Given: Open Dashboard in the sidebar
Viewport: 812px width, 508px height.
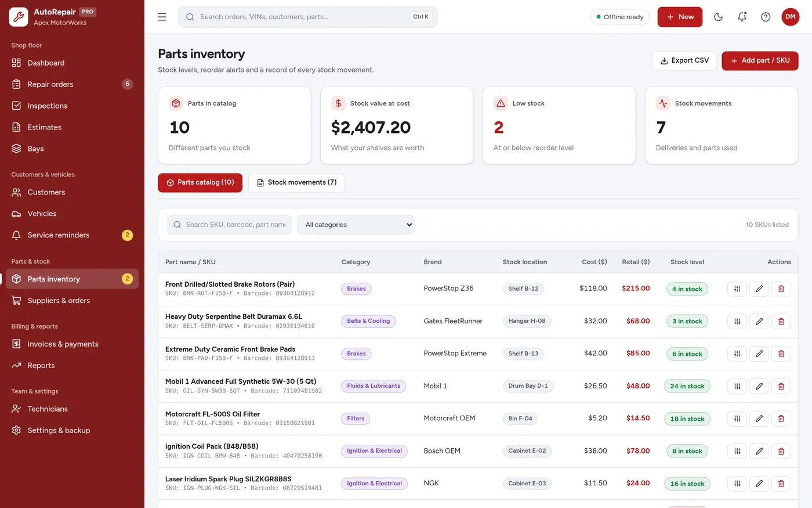Looking at the screenshot, I should click(x=72, y=63).
